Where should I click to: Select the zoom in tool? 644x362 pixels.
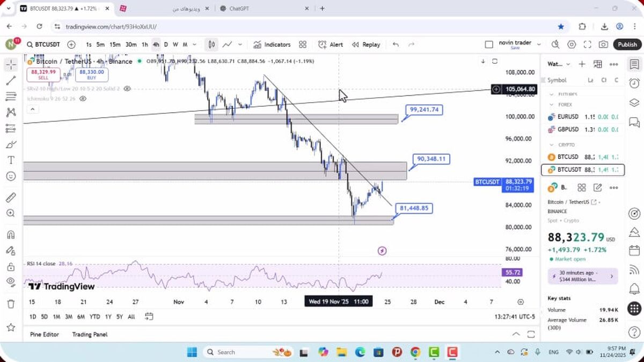pyautogui.click(x=11, y=213)
